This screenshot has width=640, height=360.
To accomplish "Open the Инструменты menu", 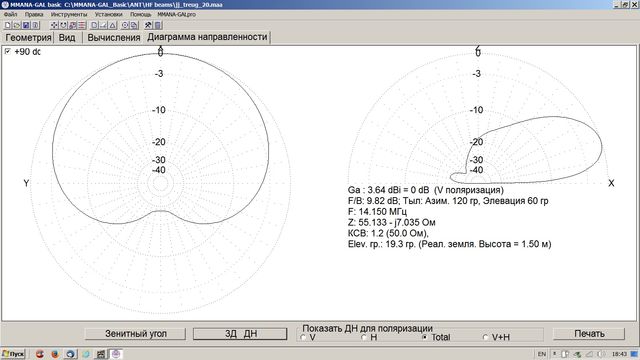I will [x=69, y=14].
